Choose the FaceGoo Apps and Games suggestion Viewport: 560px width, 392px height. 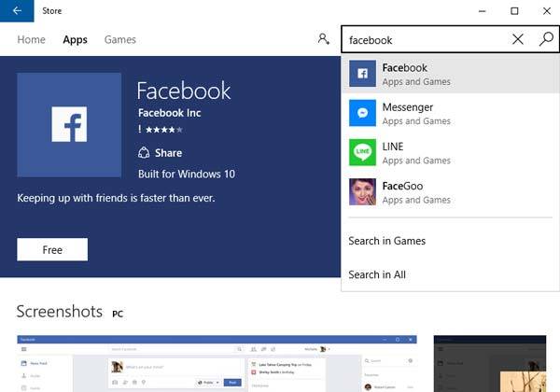[x=450, y=192]
